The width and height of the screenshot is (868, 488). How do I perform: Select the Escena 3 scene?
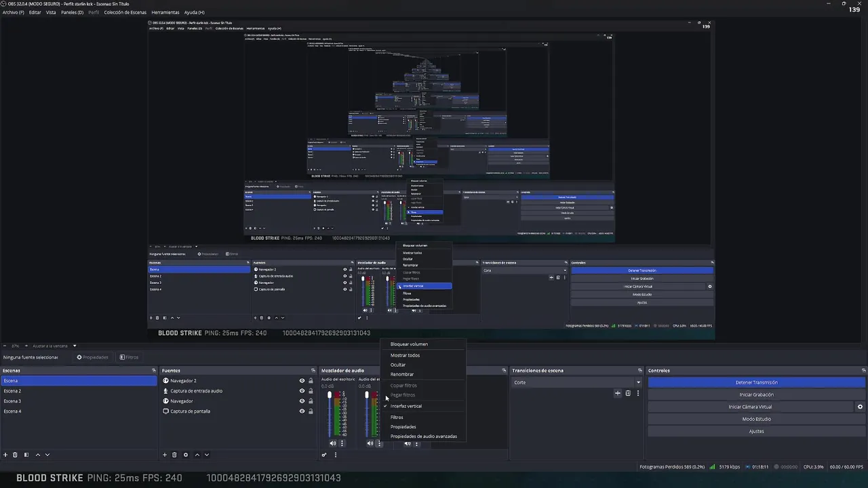(x=79, y=401)
